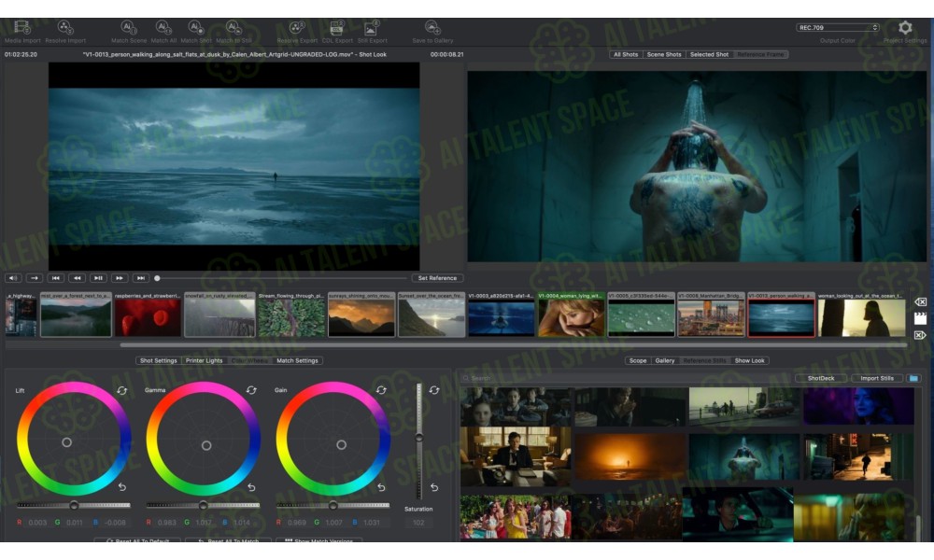The height and width of the screenshot is (560, 934).
Task: Click the Resolve Export icon
Action: point(297,27)
